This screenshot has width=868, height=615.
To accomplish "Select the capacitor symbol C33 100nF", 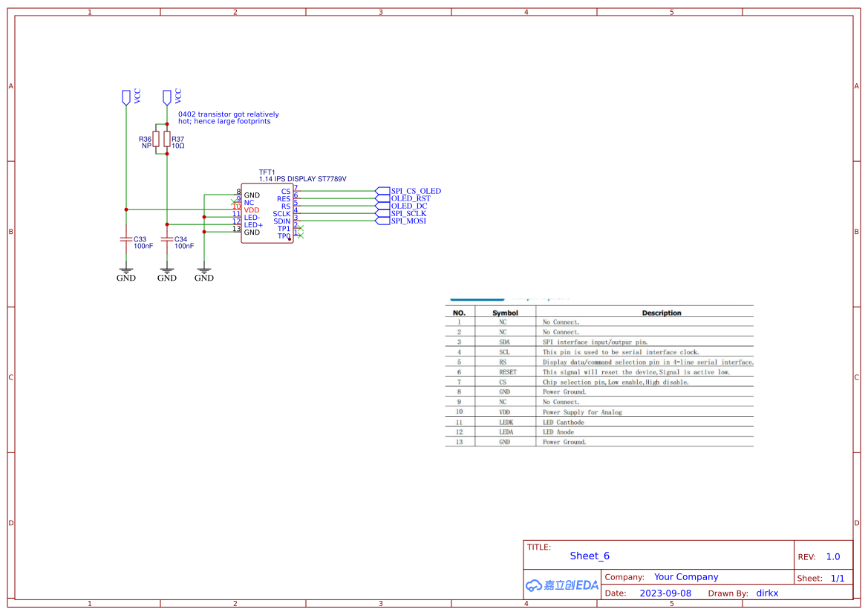I will 126,239.
